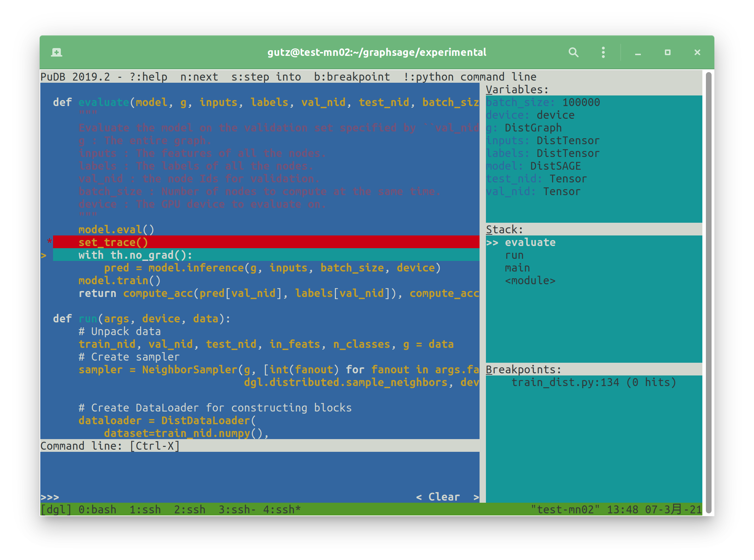Click the 'Command line: [Ctrl-X]' header
Screen dimensions: 754x560
110,446
